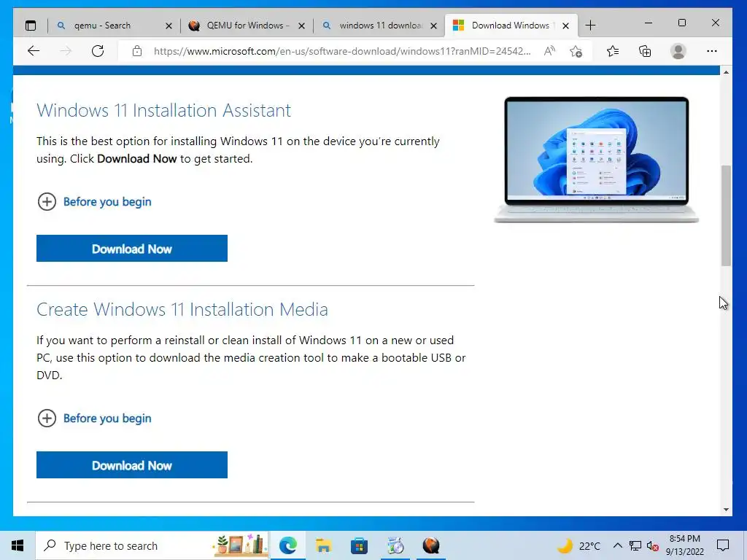Refresh the current page
Viewport: 747px width, 560px height.
[98, 51]
